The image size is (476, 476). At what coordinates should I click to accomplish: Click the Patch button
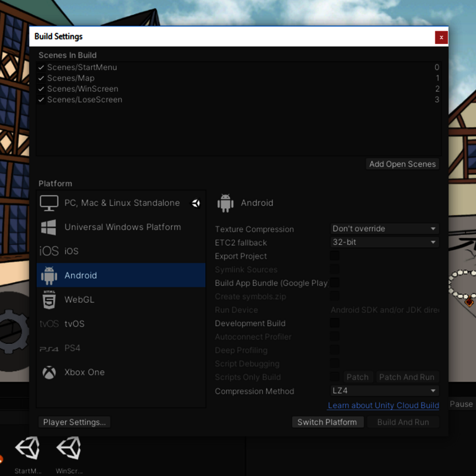pos(358,377)
